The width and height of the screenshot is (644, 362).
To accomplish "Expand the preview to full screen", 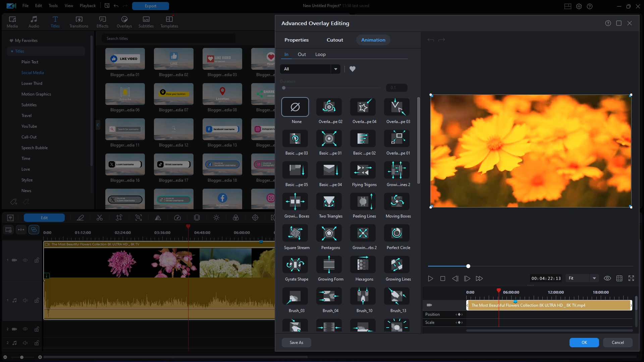I will (x=631, y=278).
